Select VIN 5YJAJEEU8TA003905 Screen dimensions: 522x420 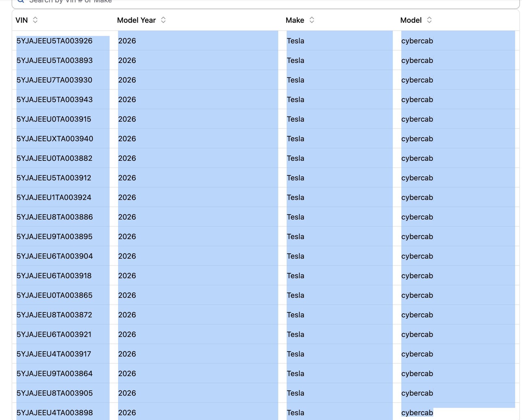tap(54, 393)
